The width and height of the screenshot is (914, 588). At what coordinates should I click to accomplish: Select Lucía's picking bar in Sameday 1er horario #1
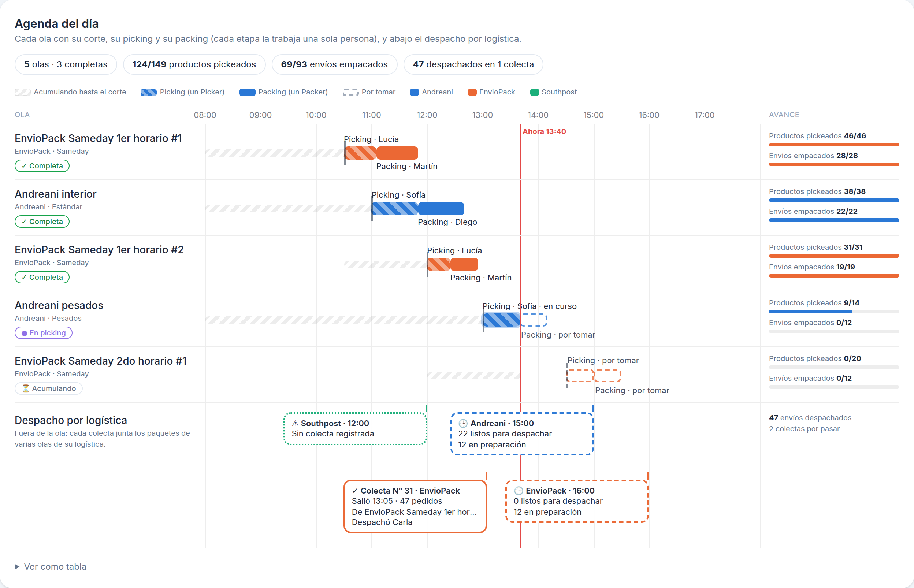tap(360, 153)
